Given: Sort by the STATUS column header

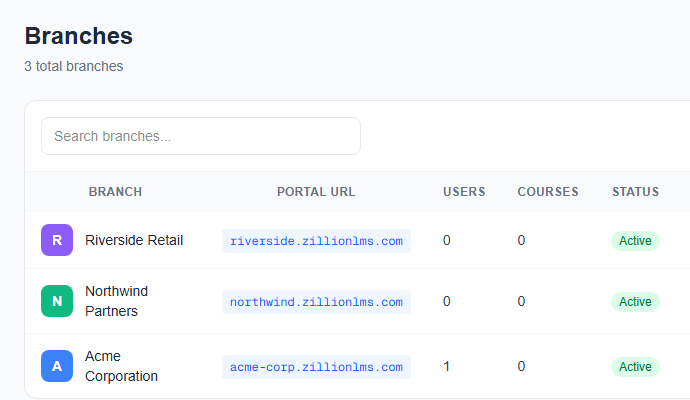Looking at the screenshot, I should (x=635, y=192).
